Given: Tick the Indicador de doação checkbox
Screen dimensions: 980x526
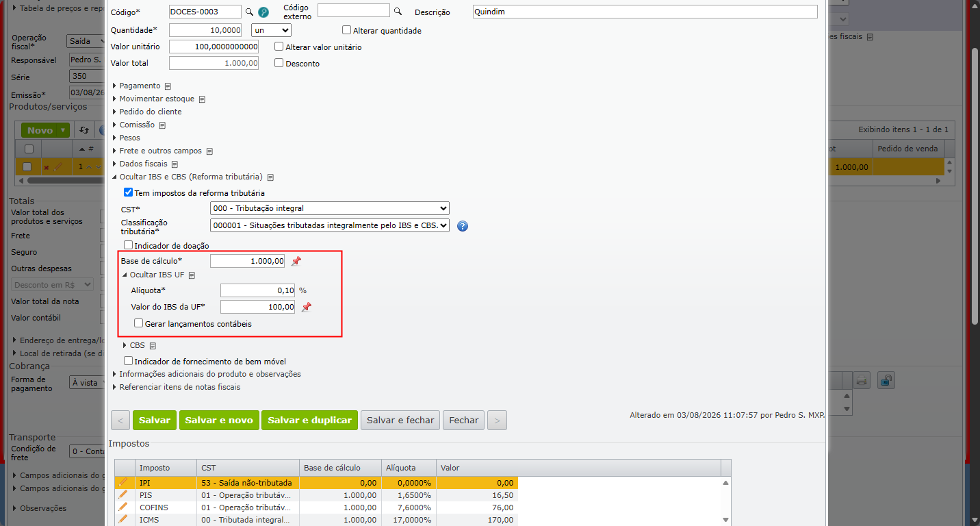Looking at the screenshot, I should coord(128,245).
